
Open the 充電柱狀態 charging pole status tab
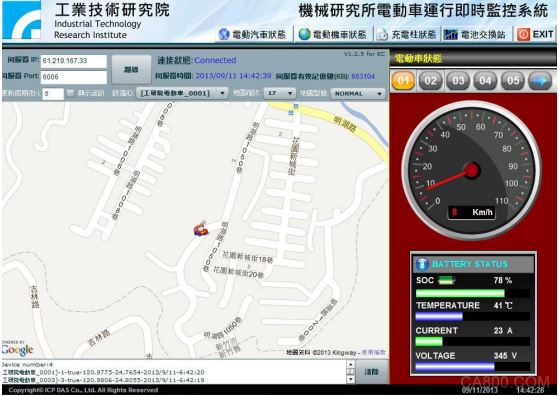click(x=407, y=35)
